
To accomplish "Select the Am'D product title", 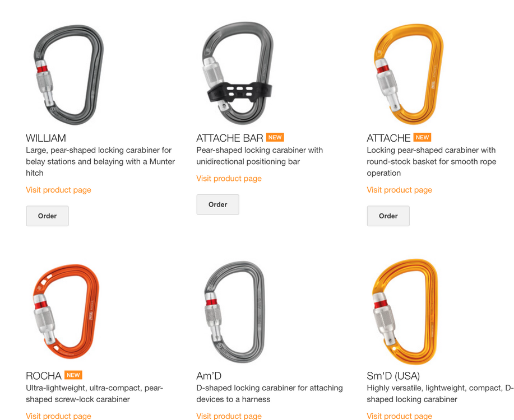I will (x=209, y=375).
